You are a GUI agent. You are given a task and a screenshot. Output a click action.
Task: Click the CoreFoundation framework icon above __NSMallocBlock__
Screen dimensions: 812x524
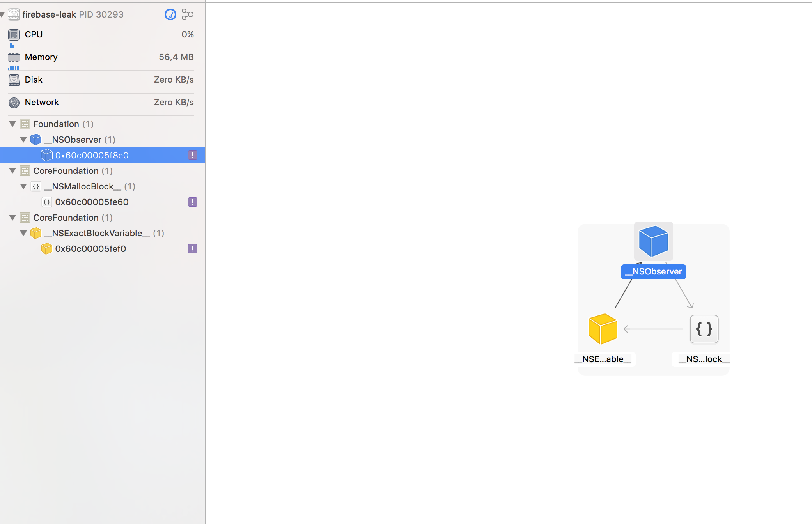[25, 171]
